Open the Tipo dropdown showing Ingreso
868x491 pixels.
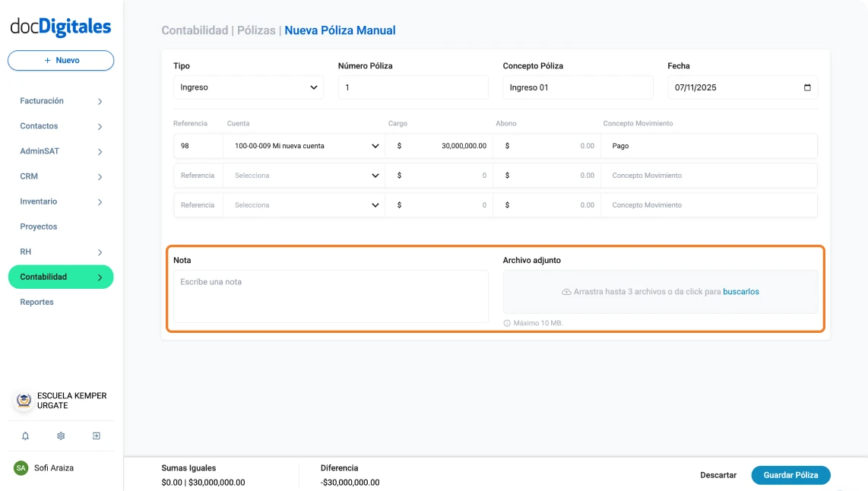pyautogui.click(x=248, y=87)
